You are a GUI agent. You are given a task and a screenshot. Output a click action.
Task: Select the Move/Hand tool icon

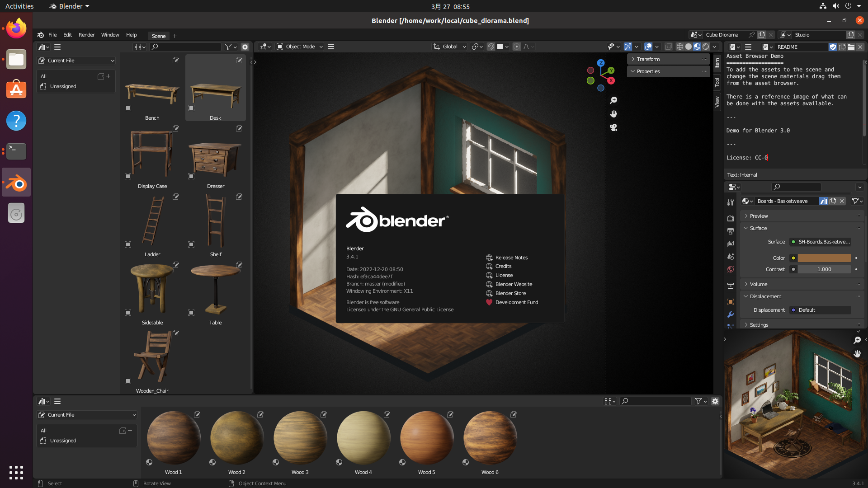coord(613,114)
